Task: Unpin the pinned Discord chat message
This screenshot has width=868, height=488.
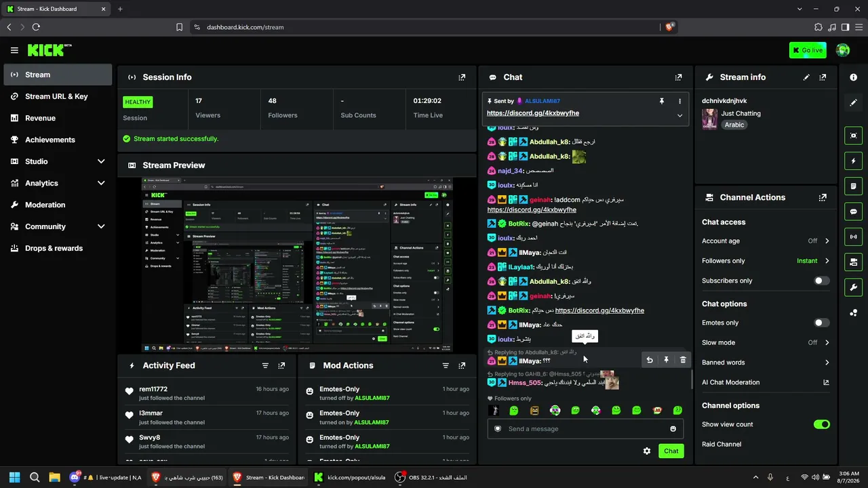Action: coord(662,101)
